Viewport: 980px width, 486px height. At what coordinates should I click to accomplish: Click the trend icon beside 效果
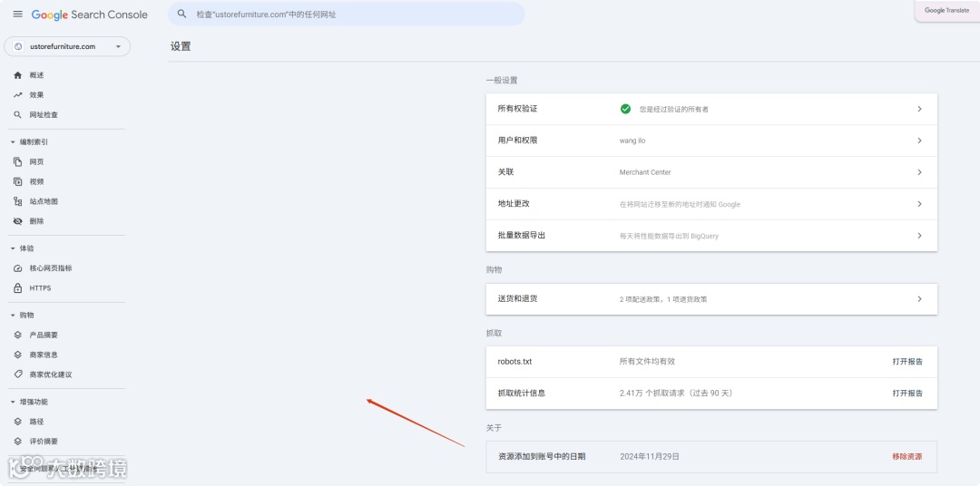point(17,95)
